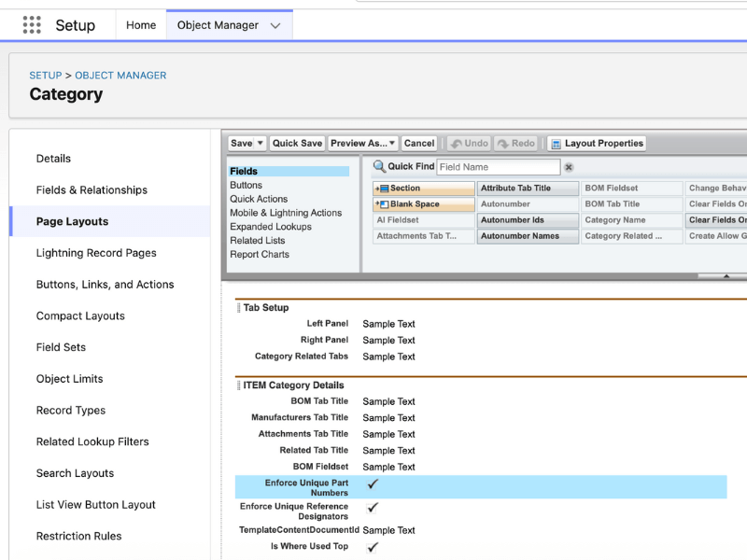
Task: Open the Save dropdown arrow
Action: (x=261, y=143)
